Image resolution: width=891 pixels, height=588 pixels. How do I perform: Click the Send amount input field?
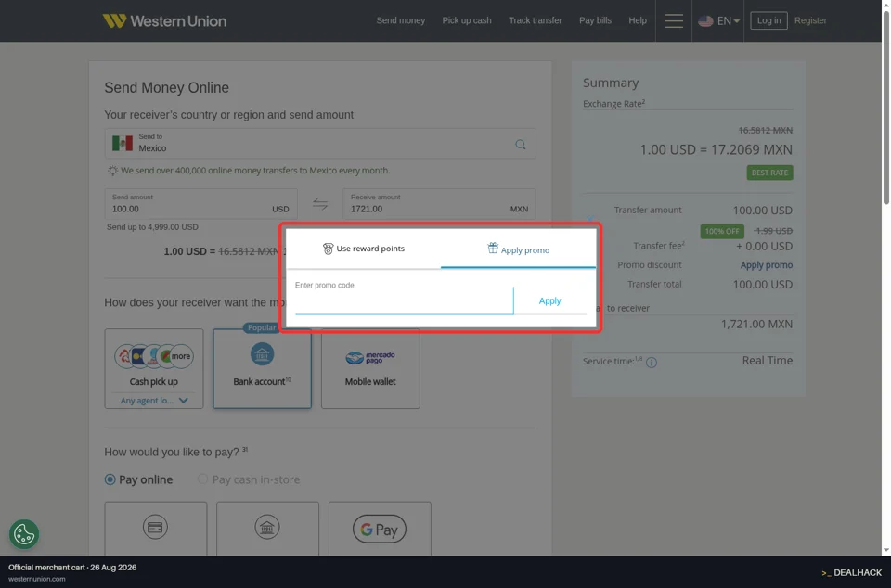click(x=200, y=204)
